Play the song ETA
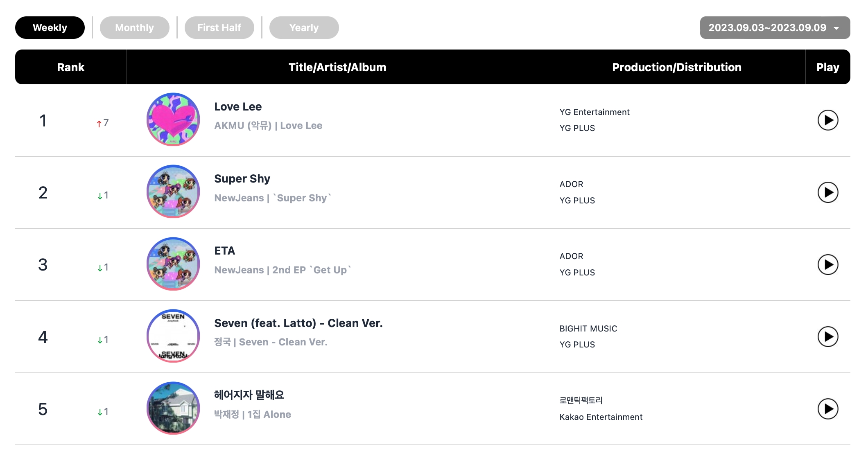 [827, 265]
